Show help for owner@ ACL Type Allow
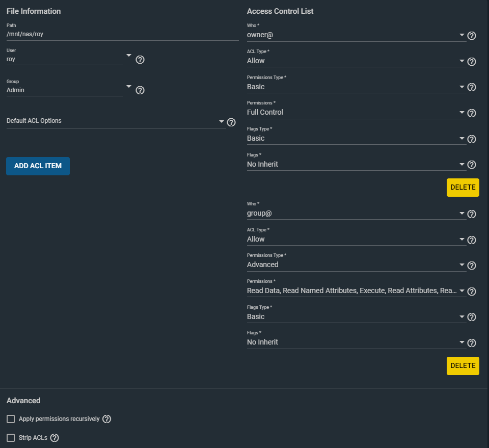The height and width of the screenshot is (448, 489). pos(472,62)
